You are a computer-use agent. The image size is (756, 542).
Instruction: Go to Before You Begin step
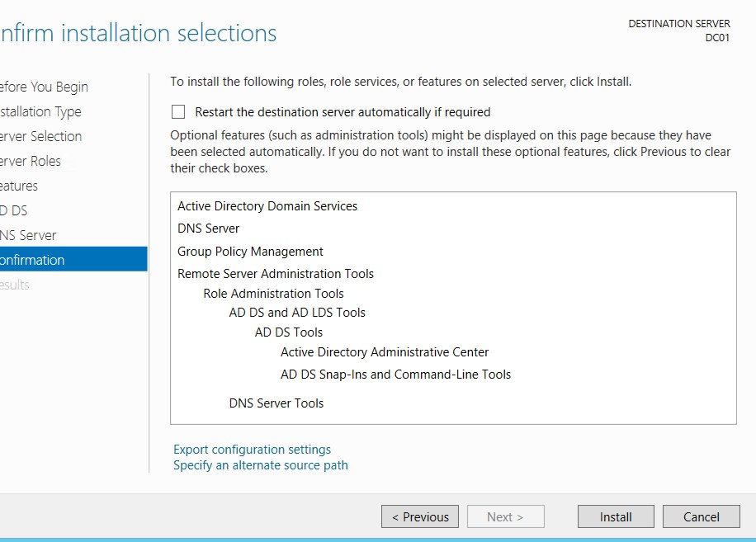point(44,87)
